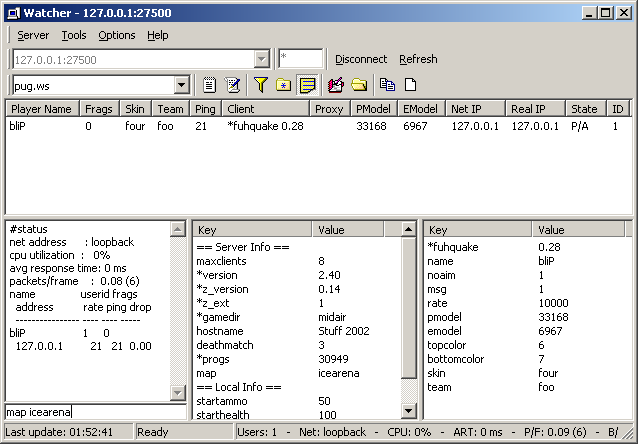Click *fuhquake 0.28 client cell
This screenshot has width=638, height=444.
coord(265,126)
